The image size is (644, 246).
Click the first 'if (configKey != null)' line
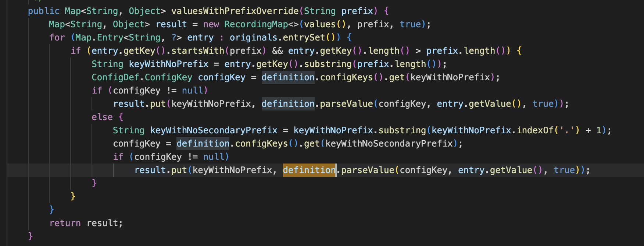pyautogui.click(x=150, y=91)
